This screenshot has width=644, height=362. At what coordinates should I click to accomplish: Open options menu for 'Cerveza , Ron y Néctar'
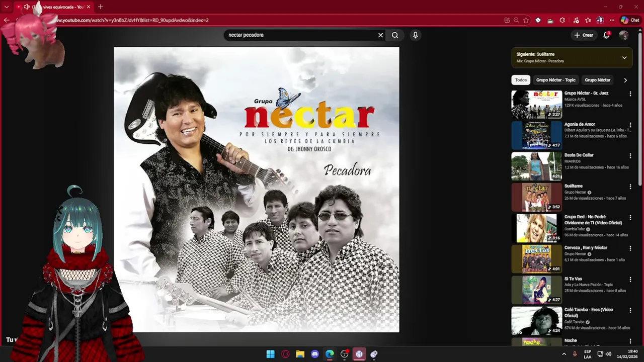(x=630, y=248)
